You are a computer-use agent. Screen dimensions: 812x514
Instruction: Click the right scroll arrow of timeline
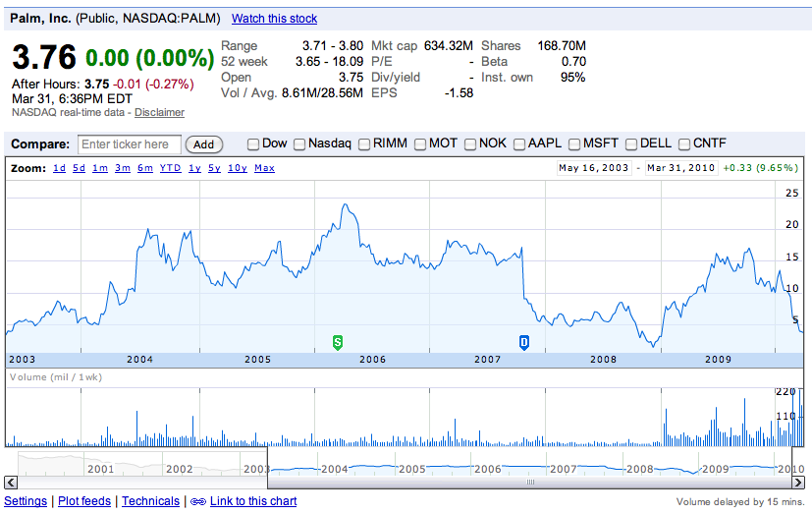click(798, 483)
